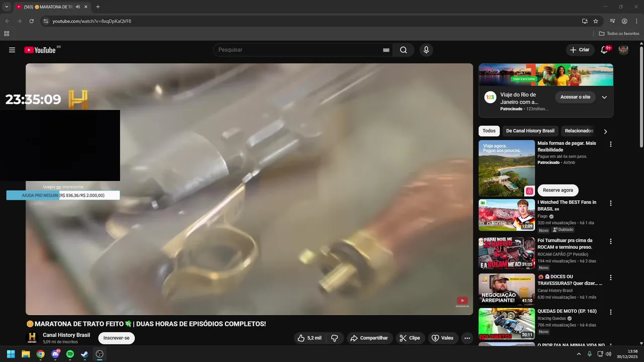Open options for QUEDAS DE MOTO video
The height and width of the screenshot is (362, 644).
pyautogui.click(x=611, y=312)
